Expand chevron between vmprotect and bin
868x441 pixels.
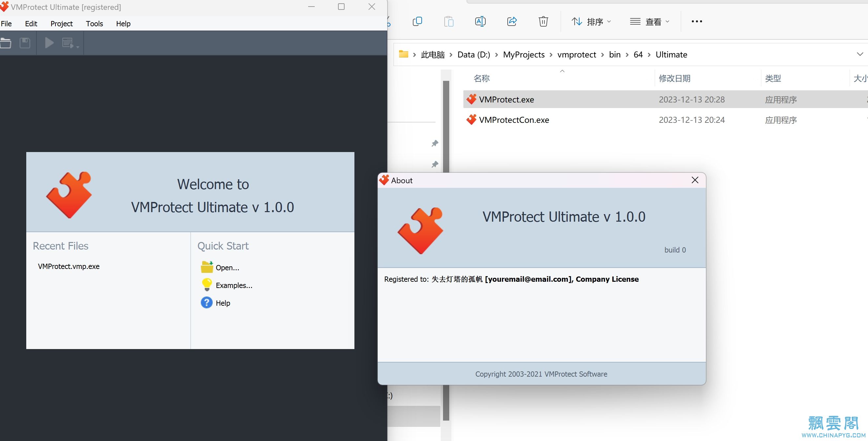tap(603, 55)
